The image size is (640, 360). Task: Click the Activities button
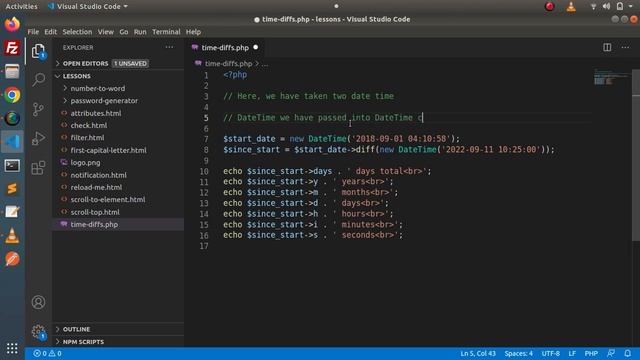(x=21, y=6)
